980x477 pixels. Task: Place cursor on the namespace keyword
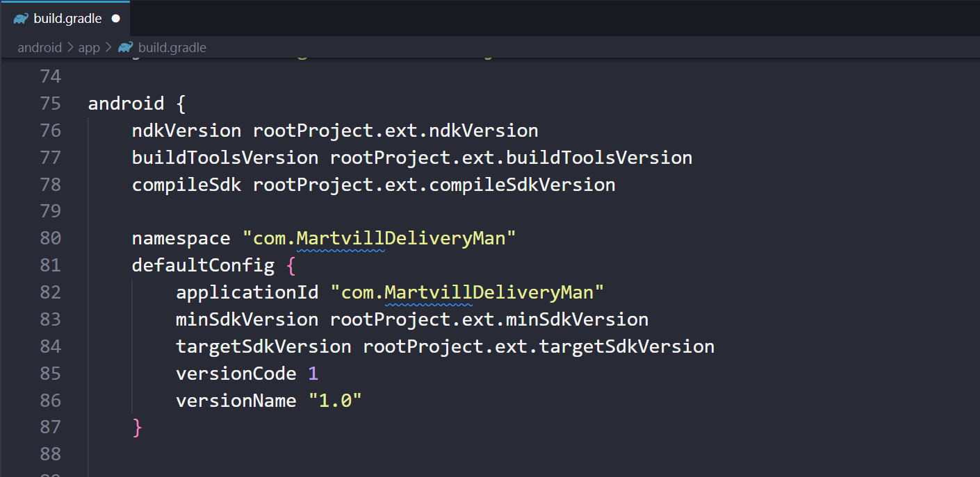(x=181, y=238)
